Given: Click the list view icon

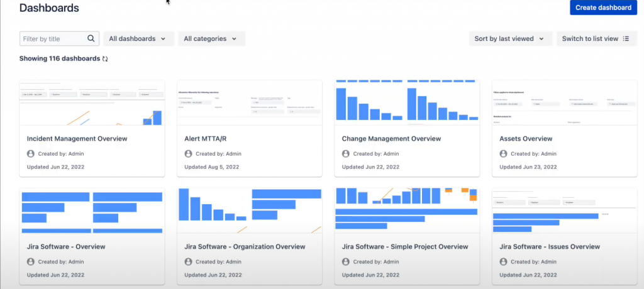Looking at the screenshot, I should (625, 39).
